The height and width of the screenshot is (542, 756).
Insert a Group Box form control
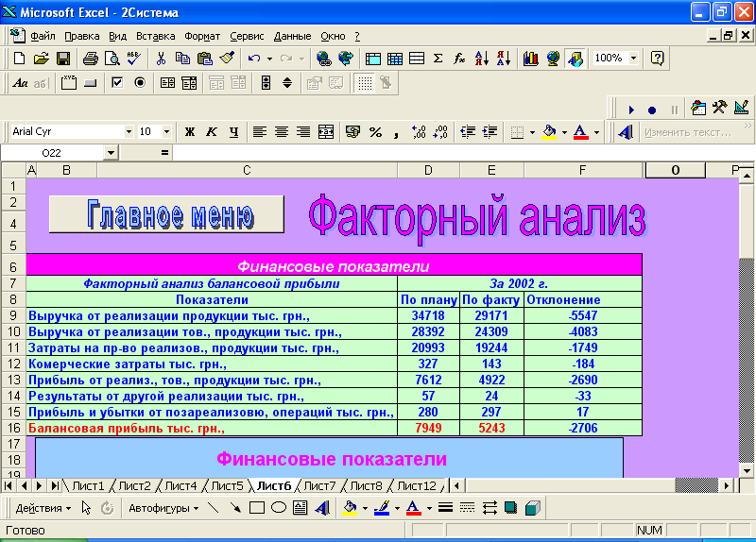(x=68, y=83)
